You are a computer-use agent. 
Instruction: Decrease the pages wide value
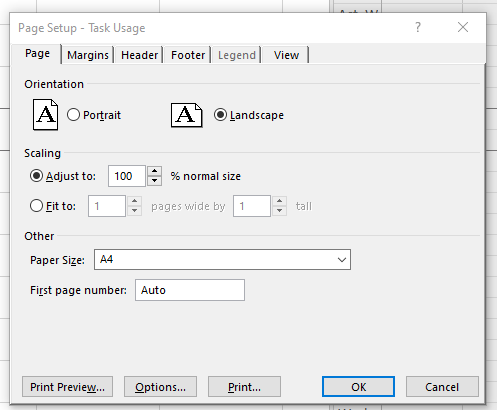[x=134, y=211]
